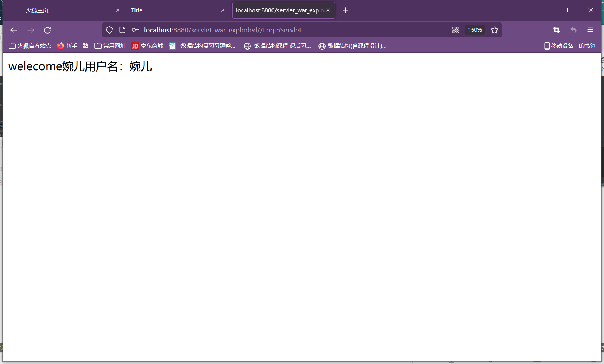Screen dimensions: 604x364
Task: Generate QR code for this page
Action: pyautogui.click(x=456, y=30)
